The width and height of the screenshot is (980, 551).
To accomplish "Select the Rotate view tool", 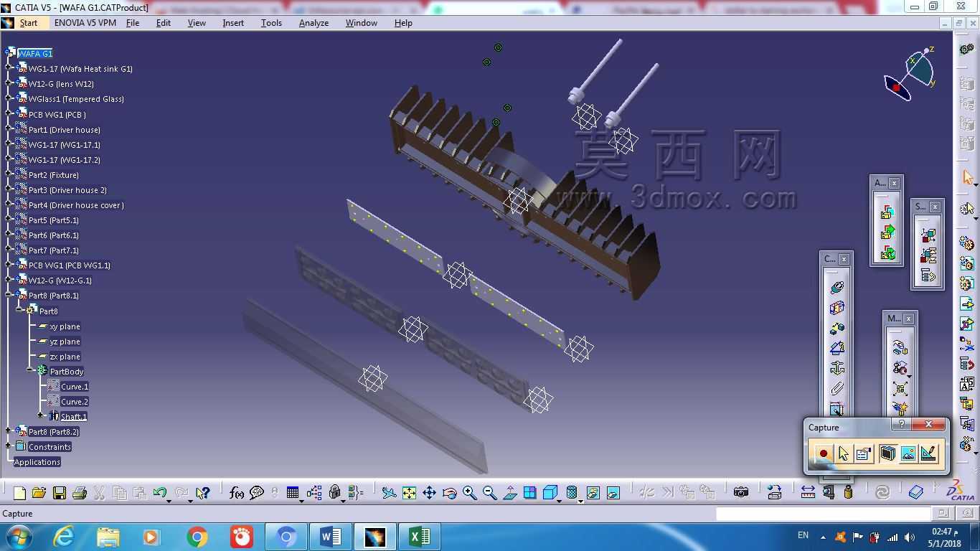I will [449, 493].
